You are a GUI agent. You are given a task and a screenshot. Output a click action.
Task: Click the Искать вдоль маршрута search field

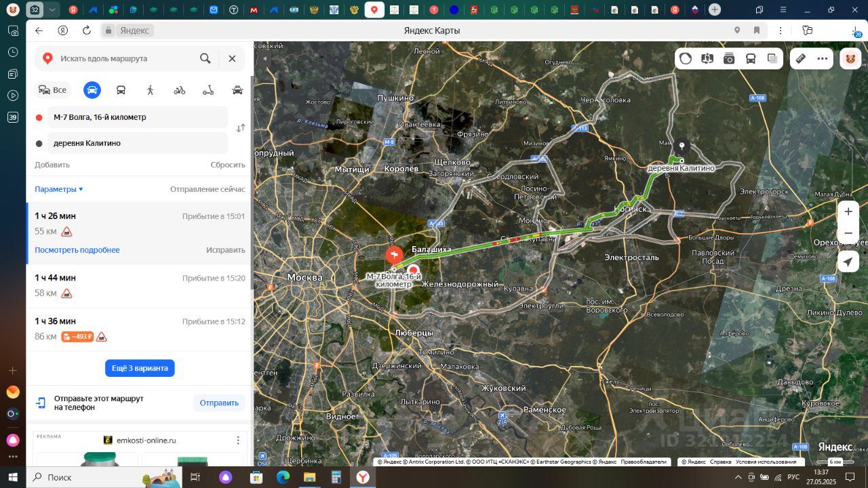coord(125,59)
